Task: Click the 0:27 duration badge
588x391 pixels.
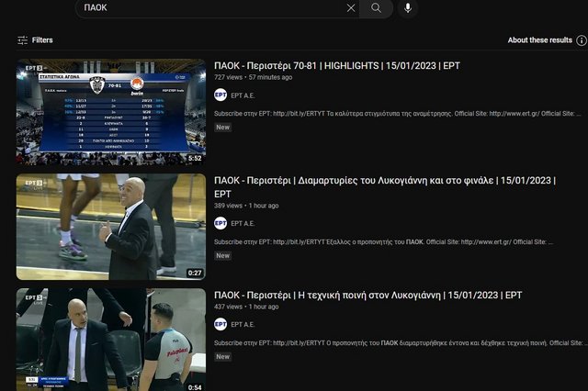Action: (x=195, y=273)
